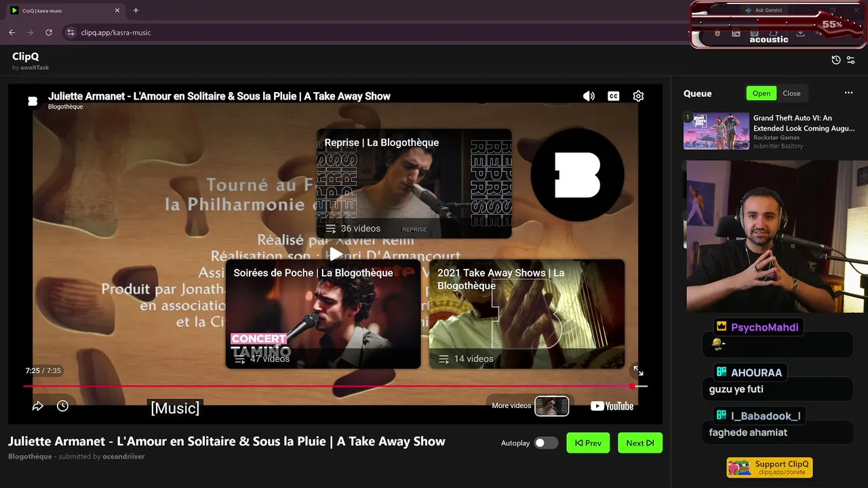Open 2021 Take Away Shows playlist card
The image size is (868, 488).
(x=527, y=314)
